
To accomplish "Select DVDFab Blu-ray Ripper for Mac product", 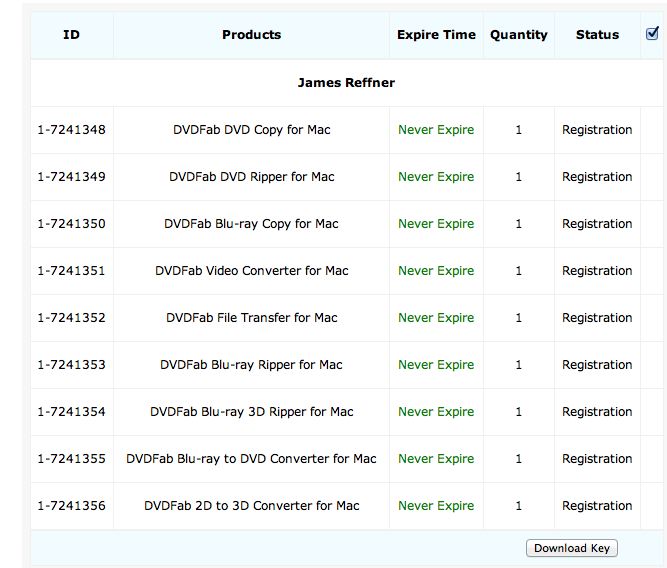I will coord(251,365).
